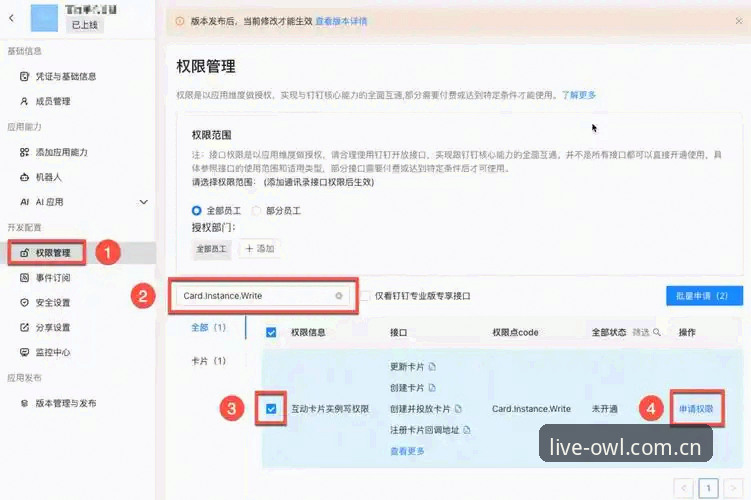The width and height of the screenshot is (751, 500).
Task: Click the 更新卡片 interface text
Action: coord(407,366)
